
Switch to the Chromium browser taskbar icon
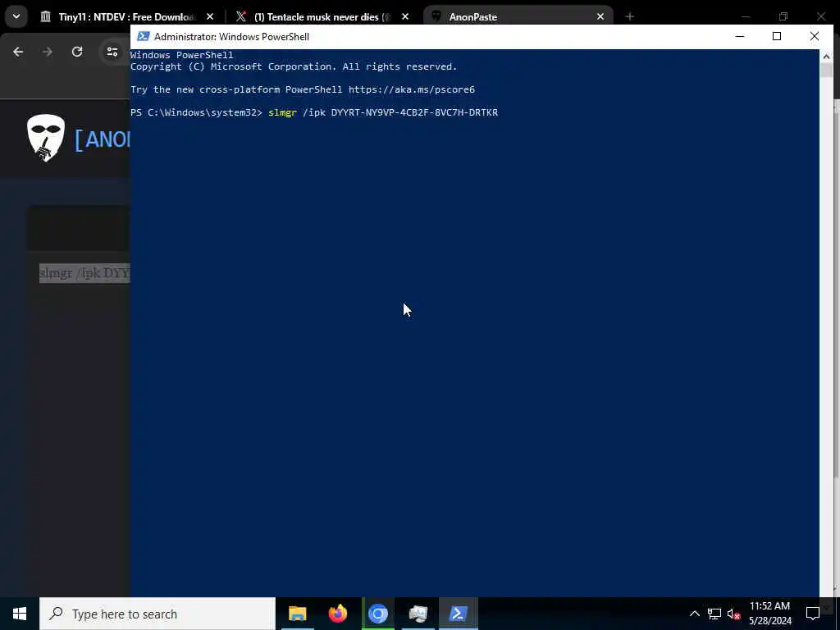(377, 614)
